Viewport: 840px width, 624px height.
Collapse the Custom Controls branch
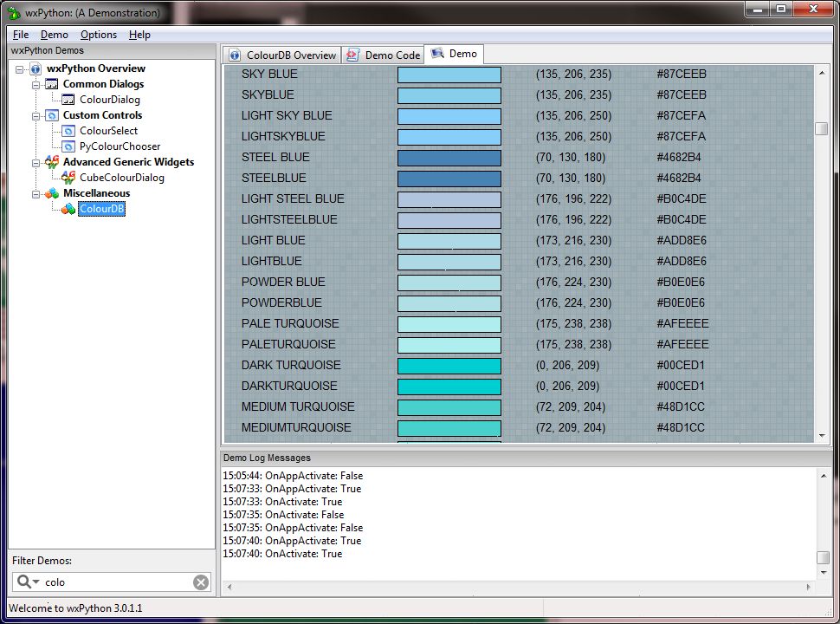coord(36,116)
